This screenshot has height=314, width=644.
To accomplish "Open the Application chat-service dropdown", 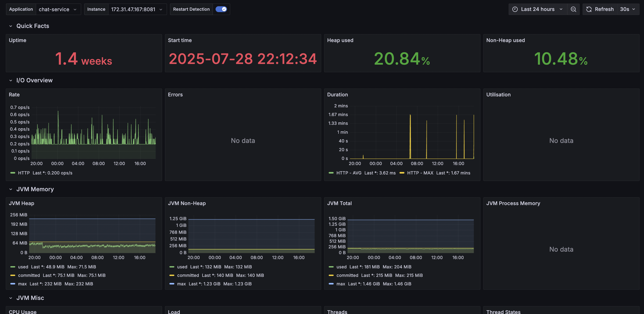I will pyautogui.click(x=58, y=9).
